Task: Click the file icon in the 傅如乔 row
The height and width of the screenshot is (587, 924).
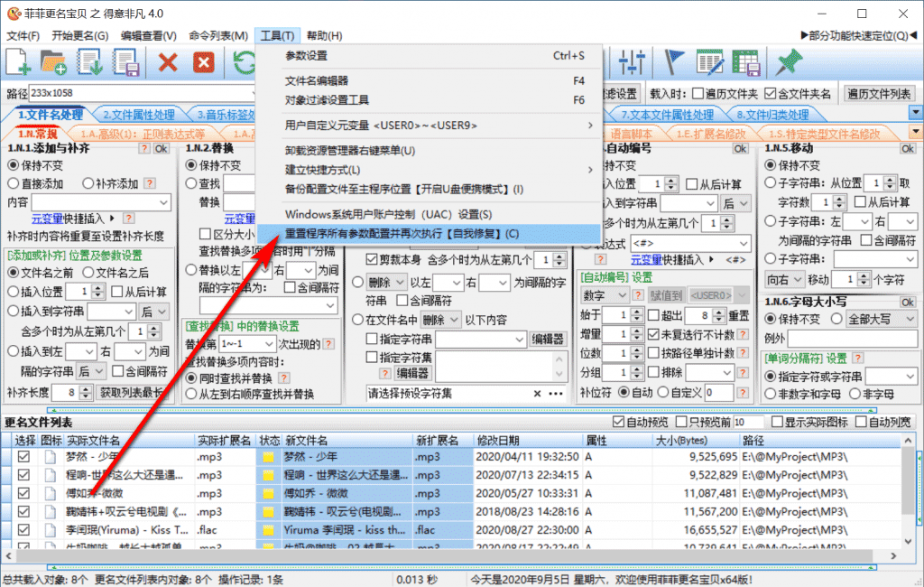Action: point(51,493)
